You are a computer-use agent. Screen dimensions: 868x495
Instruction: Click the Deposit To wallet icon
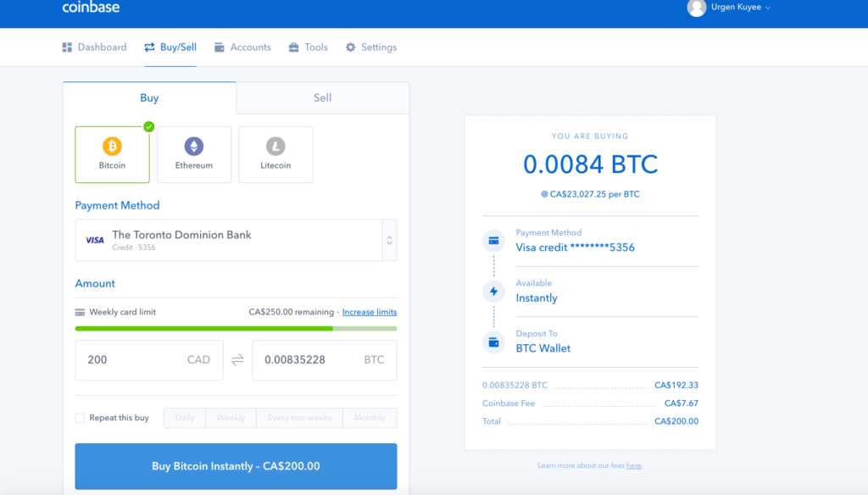[x=494, y=342]
